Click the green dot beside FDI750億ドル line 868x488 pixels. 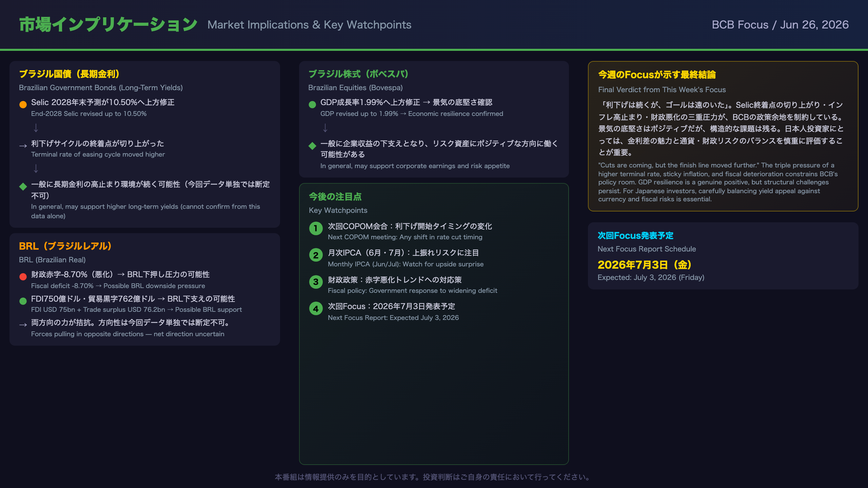pos(23,301)
